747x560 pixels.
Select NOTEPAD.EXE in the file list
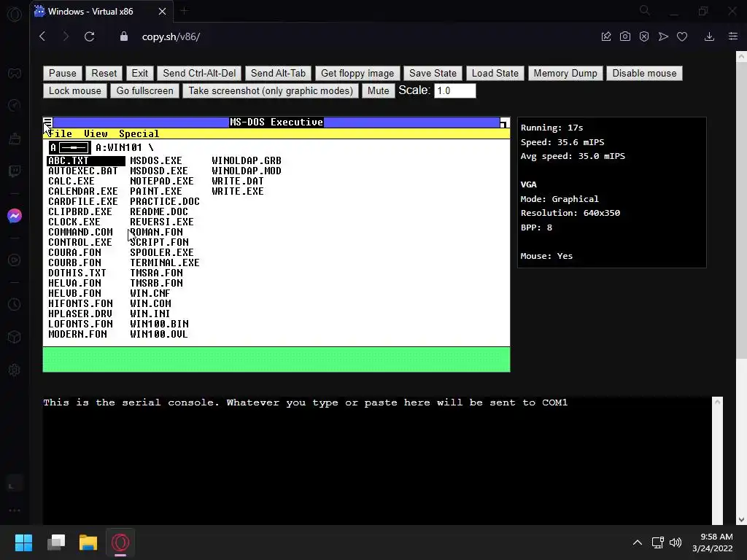tap(162, 182)
